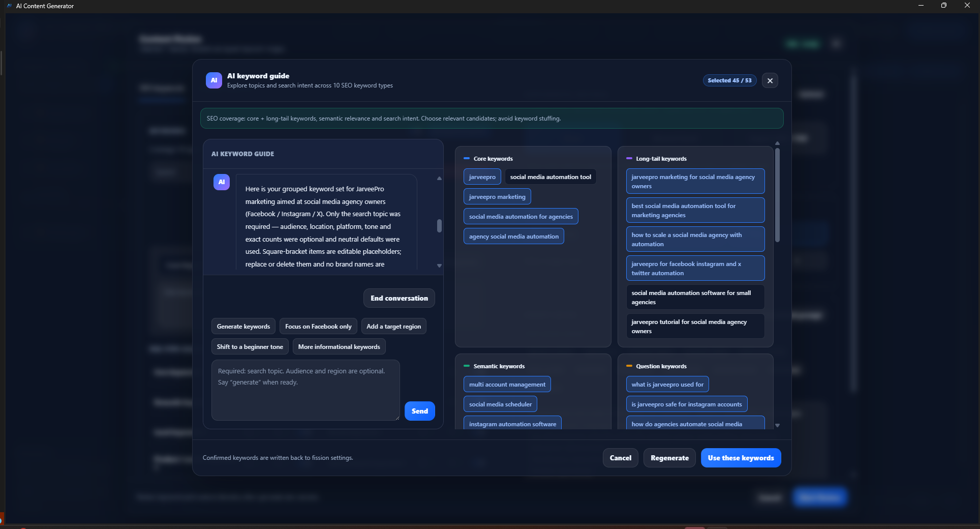Select 'social media automation software for small agencies'
Viewport: 980px width, 529px height.
pyautogui.click(x=695, y=298)
